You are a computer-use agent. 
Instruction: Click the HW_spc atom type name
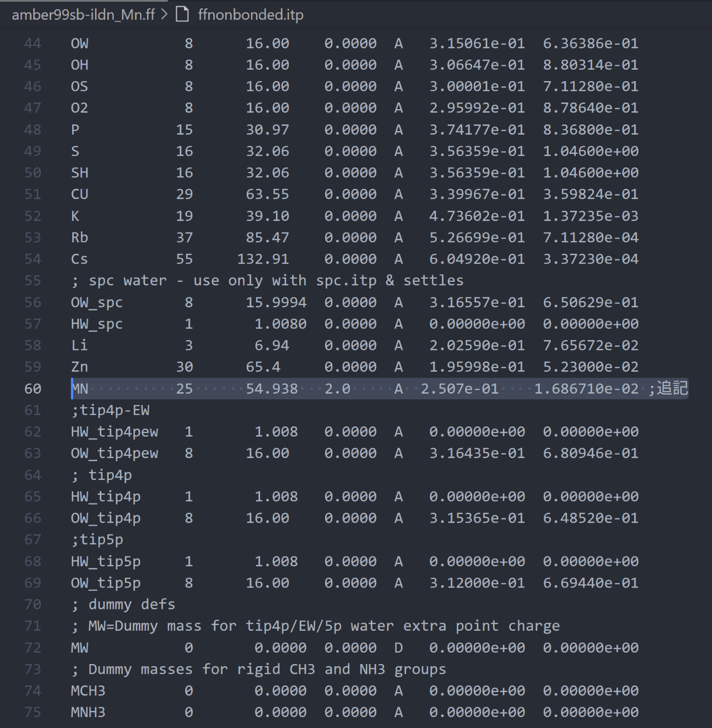click(97, 324)
